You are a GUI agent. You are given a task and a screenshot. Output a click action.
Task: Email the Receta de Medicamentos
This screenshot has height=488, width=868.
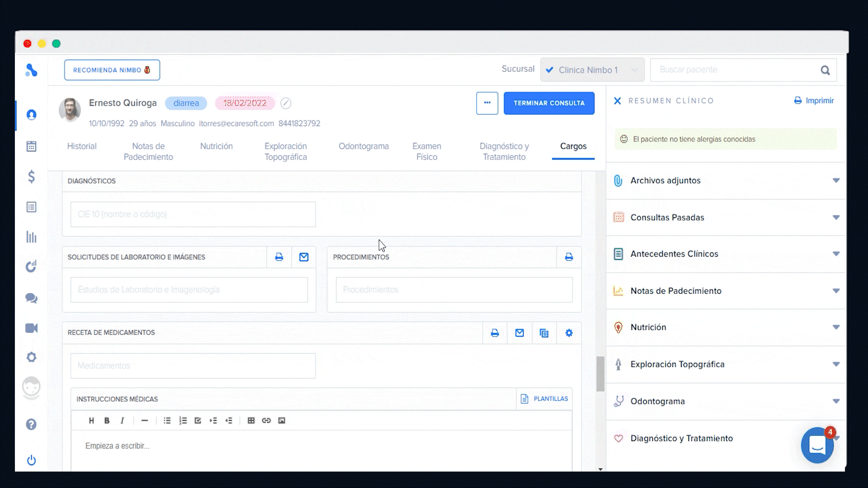(519, 333)
